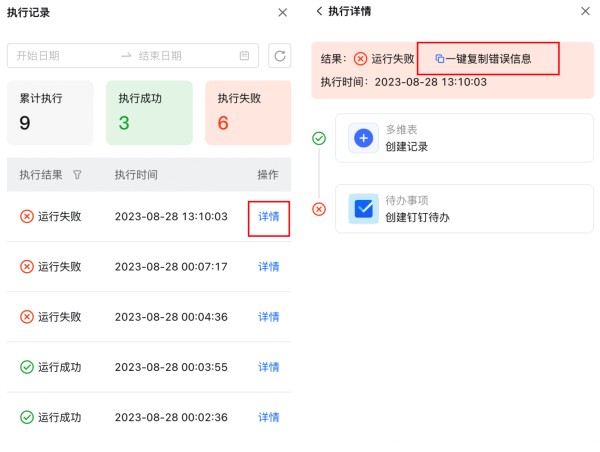Select the 执行成功 statistics card
Screen dimensions: 600x452
(148, 112)
